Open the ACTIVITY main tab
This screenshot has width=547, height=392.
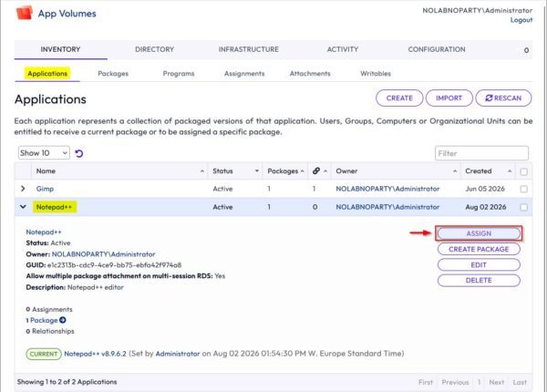[x=343, y=49]
